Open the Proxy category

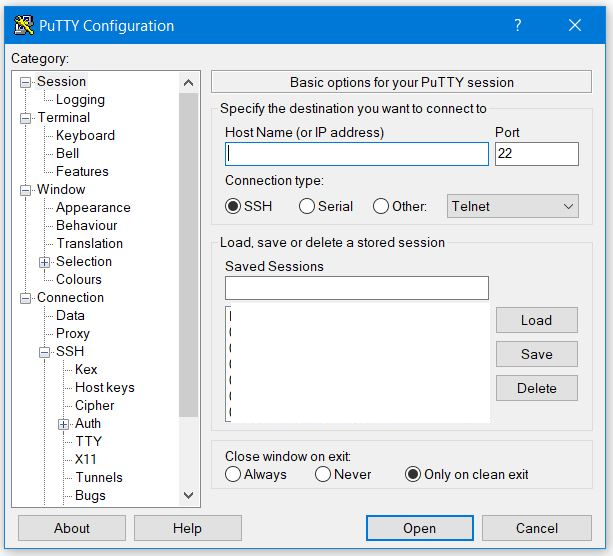[x=73, y=333]
